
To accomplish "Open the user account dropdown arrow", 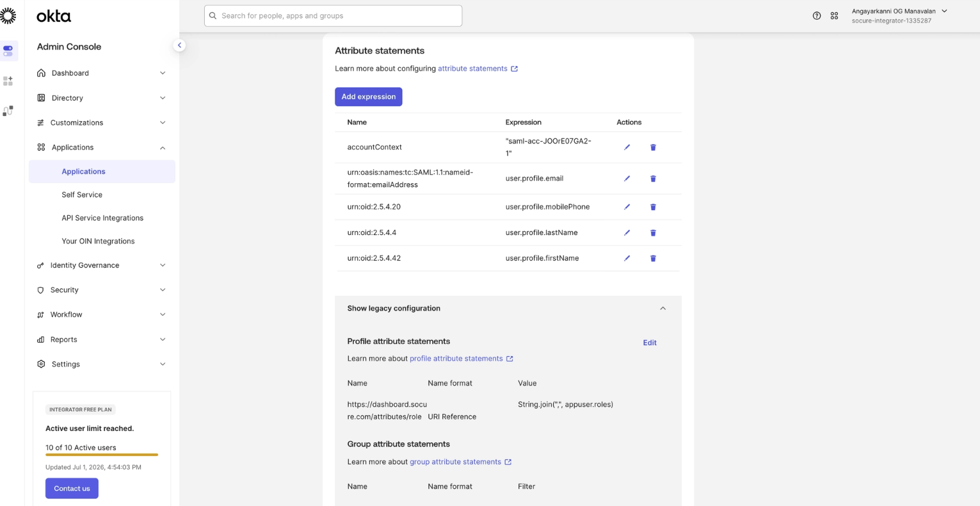I will [x=944, y=11].
